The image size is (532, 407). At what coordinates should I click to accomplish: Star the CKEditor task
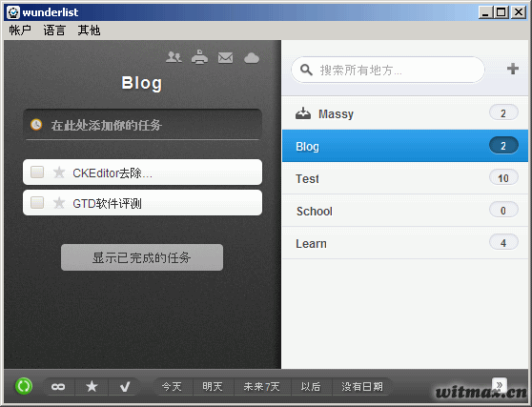coord(59,173)
